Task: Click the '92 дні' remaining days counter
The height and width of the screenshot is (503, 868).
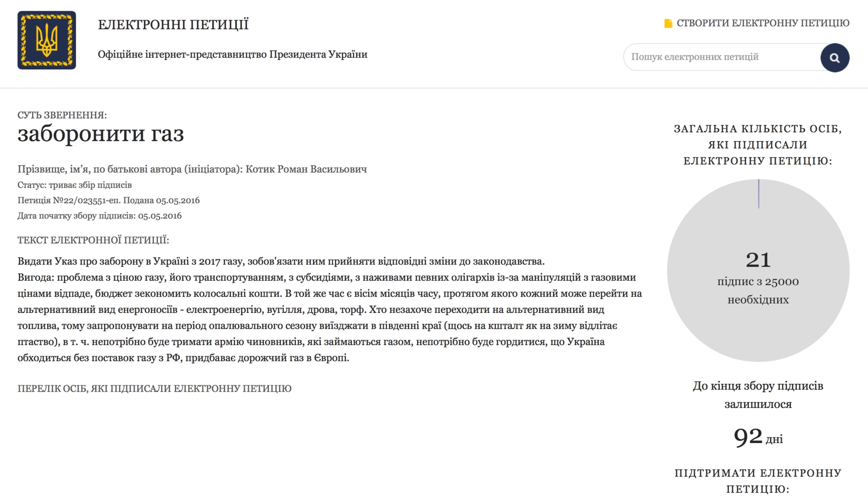Action: [758, 437]
